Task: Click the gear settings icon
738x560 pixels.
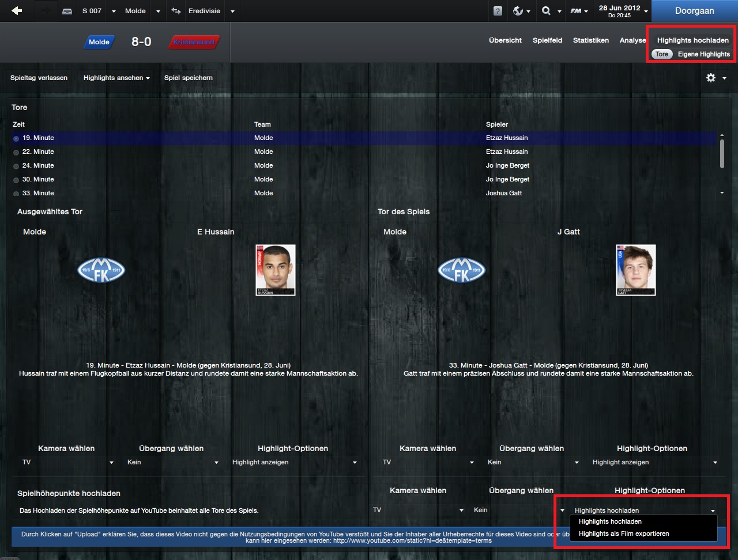Action: click(x=711, y=78)
